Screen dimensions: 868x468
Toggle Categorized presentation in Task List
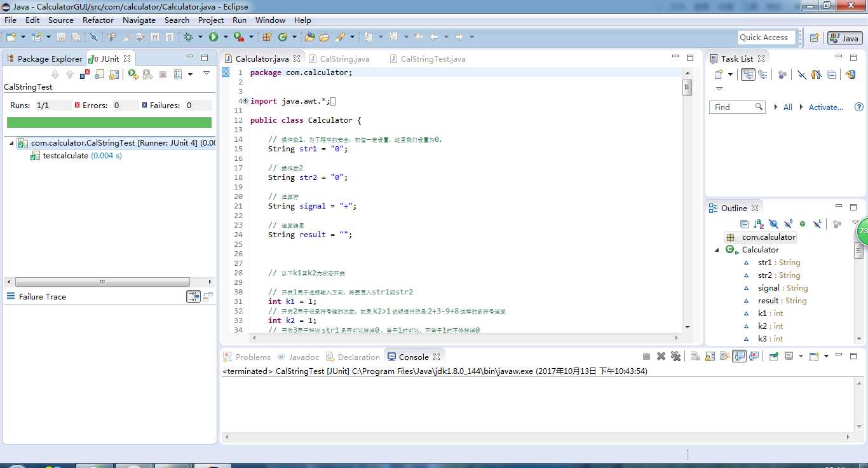click(748, 74)
